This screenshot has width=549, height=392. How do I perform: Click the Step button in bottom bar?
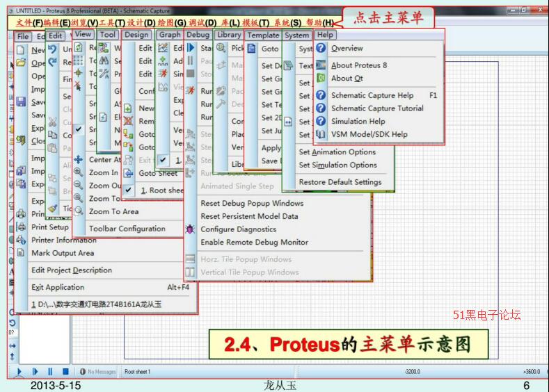[x=35, y=371]
